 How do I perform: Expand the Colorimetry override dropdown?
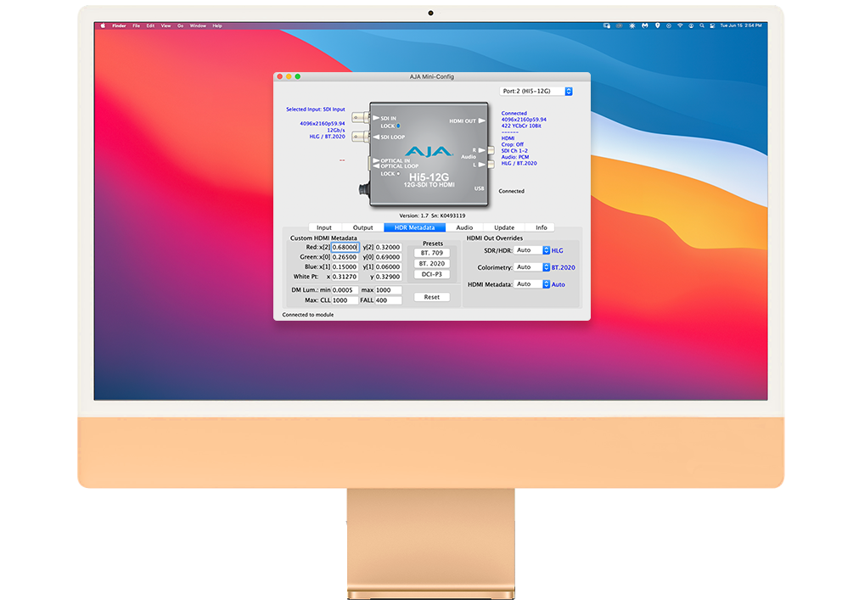click(532, 267)
